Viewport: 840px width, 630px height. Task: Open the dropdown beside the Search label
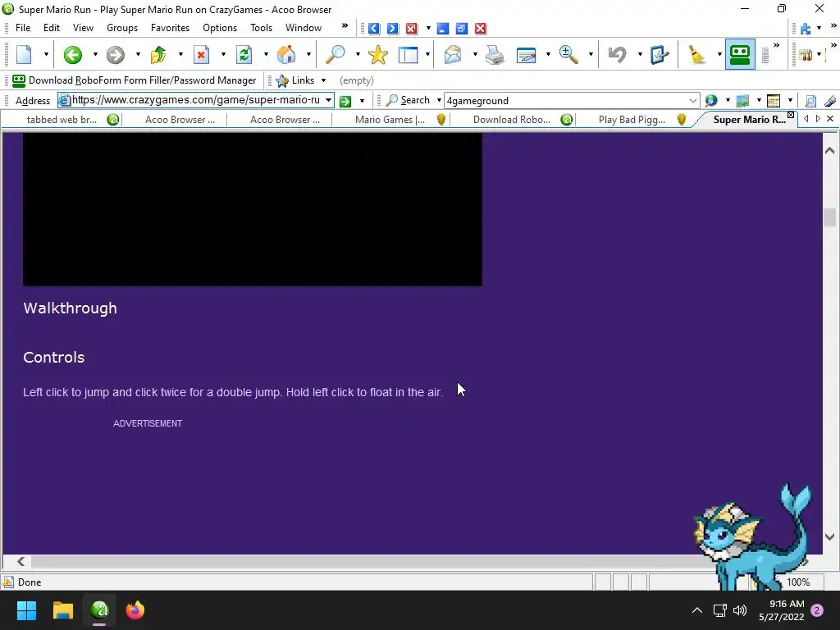439,100
